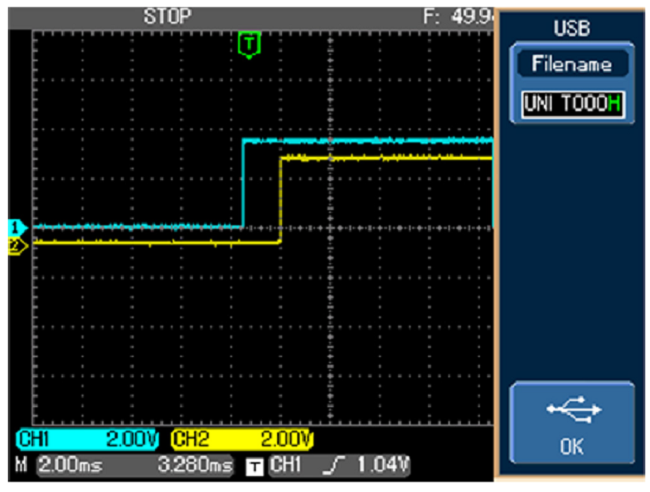Click the STOP acquisition status indicator
This screenshot has width=650, height=492.
pos(167,16)
